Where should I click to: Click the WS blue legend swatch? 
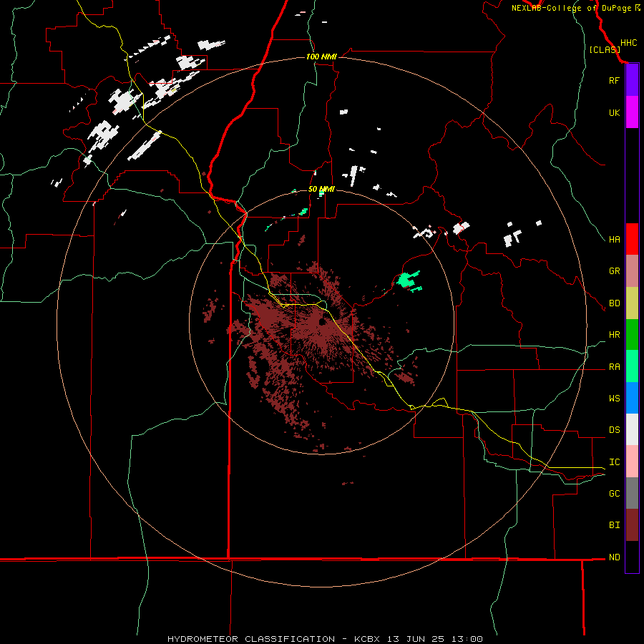632,398
